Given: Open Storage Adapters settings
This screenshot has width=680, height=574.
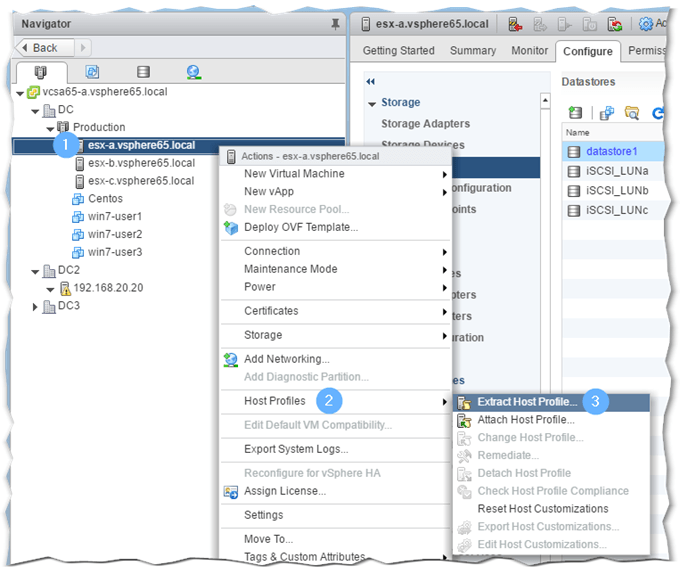Looking at the screenshot, I should (x=425, y=124).
